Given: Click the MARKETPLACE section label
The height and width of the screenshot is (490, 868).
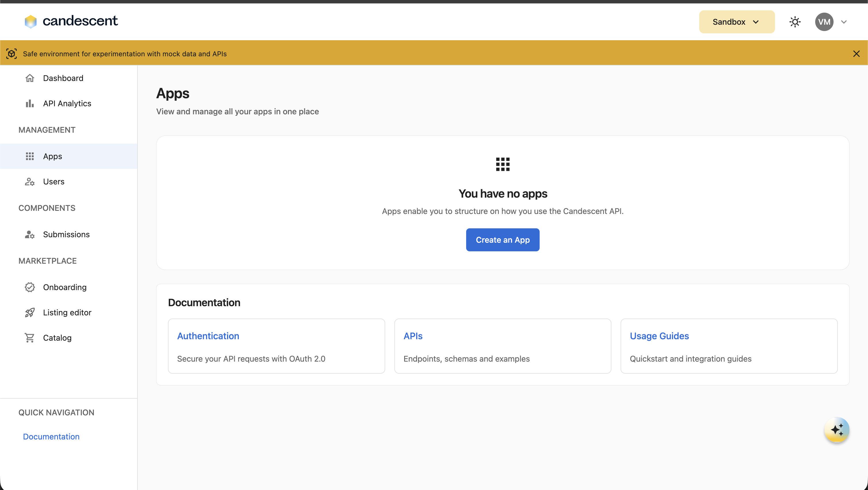Looking at the screenshot, I should tap(48, 261).
